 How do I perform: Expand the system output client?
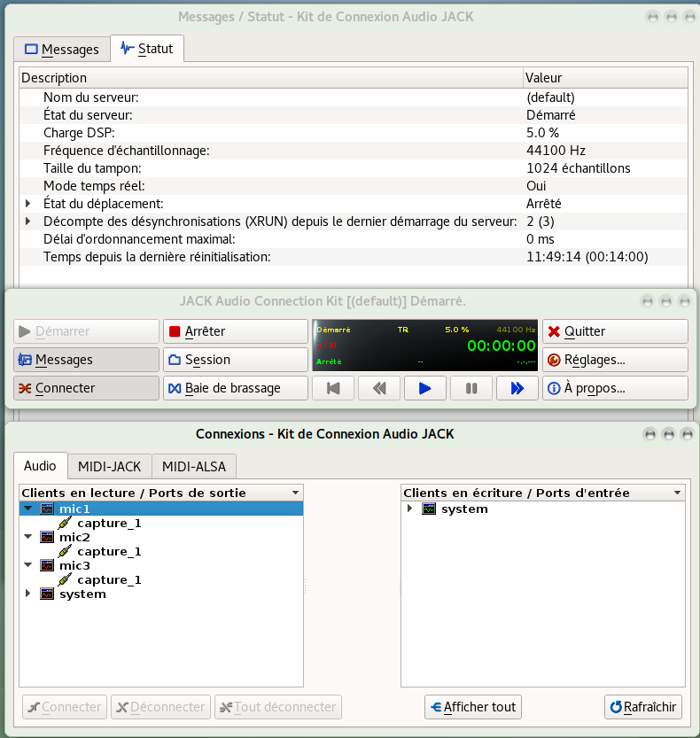pos(27,594)
